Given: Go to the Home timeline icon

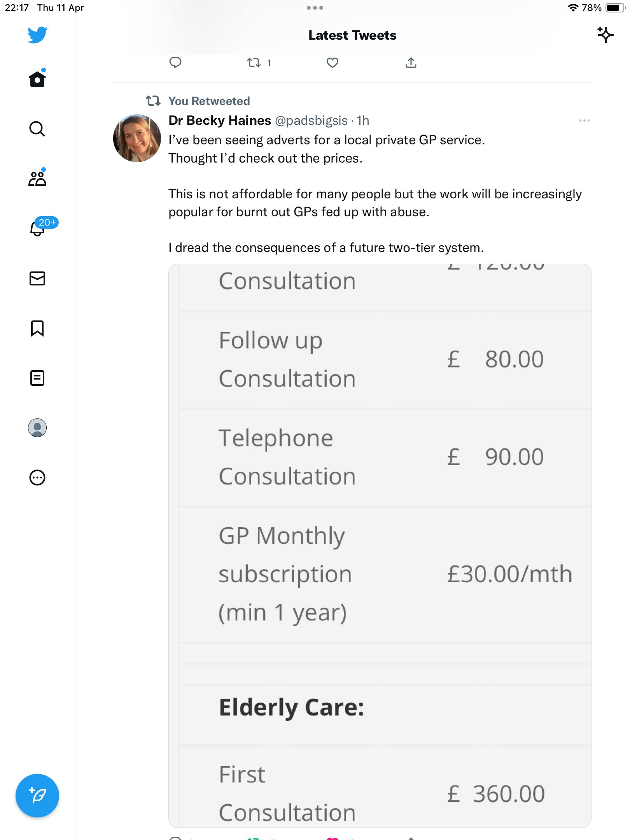Looking at the screenshot, I should [37, 79].
